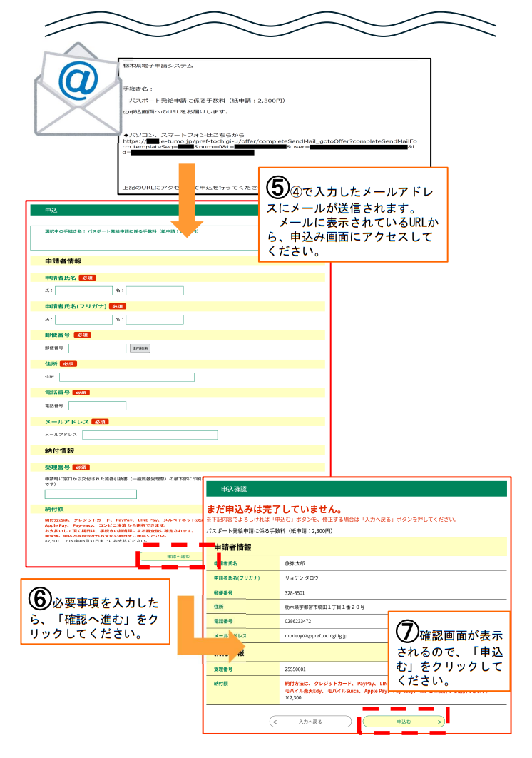Click the 受理番号 input field

coord(91,494)
